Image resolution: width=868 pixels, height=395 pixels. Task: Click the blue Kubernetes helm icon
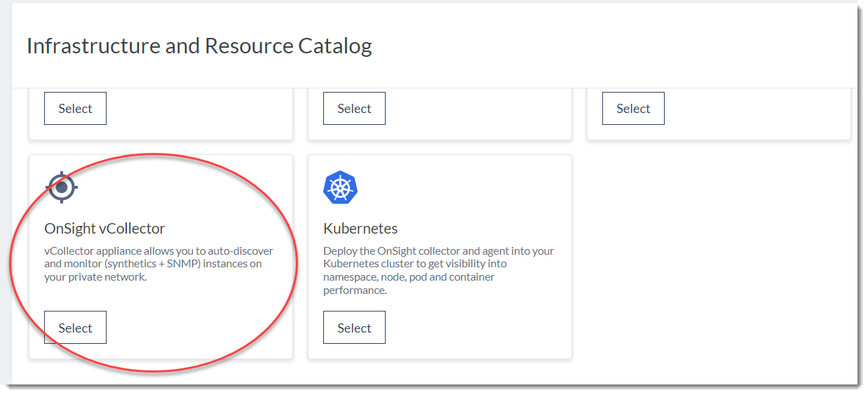pos(340,187)
